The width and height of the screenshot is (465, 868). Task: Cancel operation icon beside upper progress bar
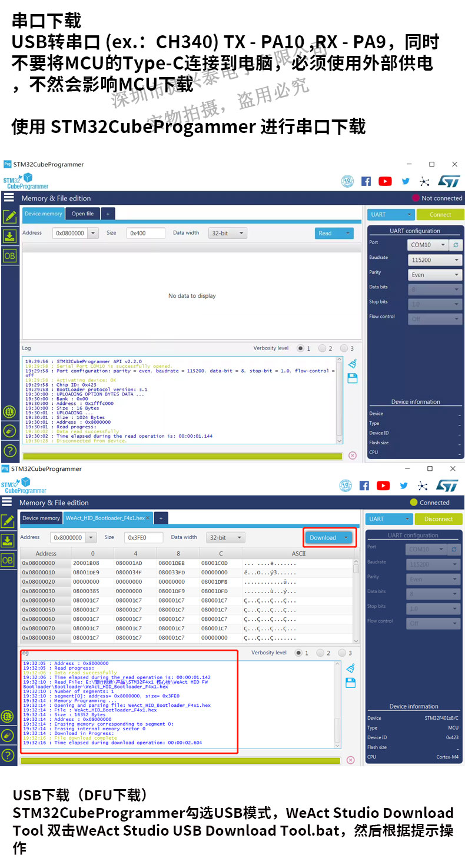[353, 455]
